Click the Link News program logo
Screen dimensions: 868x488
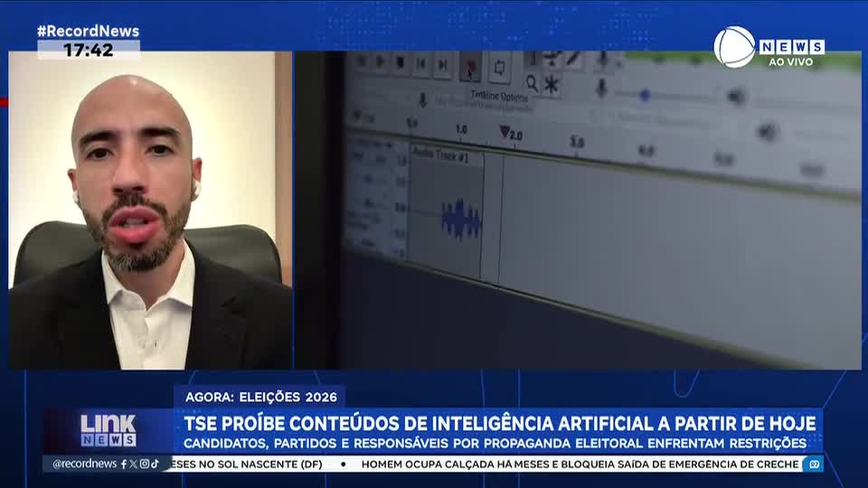click(108, 430)
